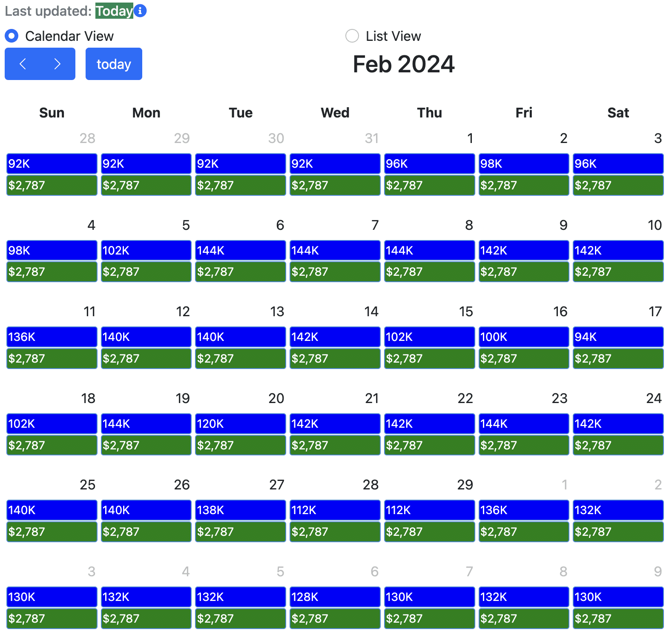The height and width of the screenshot is (635, 672).
Task: Open the 136K points fare on February 11
Action: 52,337
